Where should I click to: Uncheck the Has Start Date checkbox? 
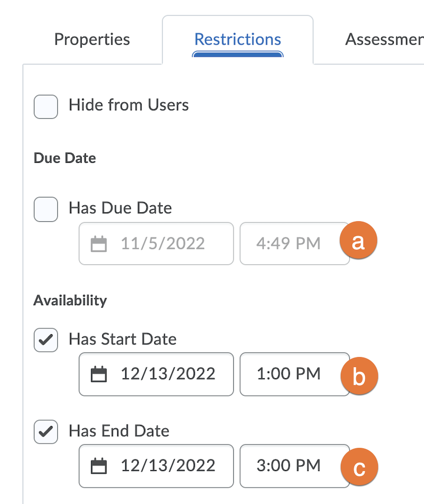pos(46,340)
